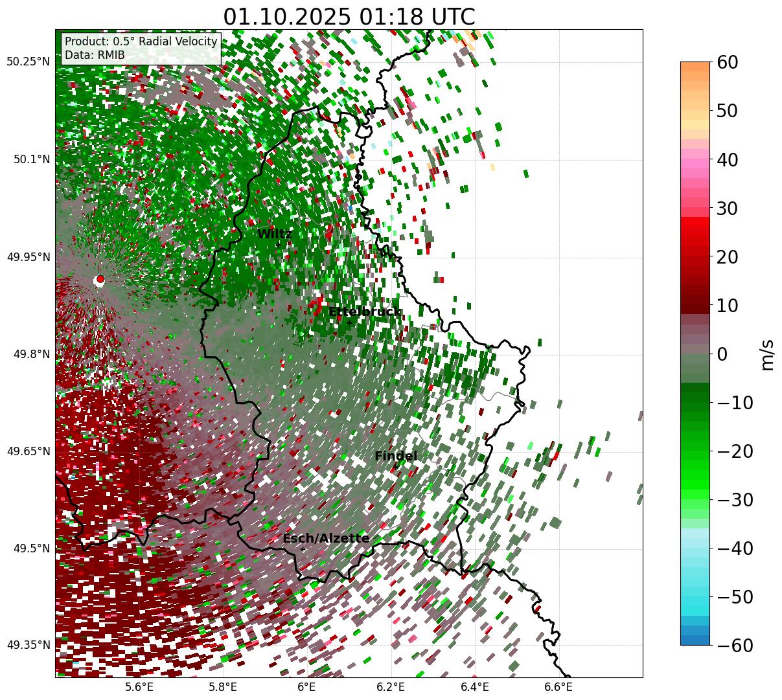Click the m/s colorbar unit label
This screenshot has height=700, width=782.
[x=767, y=354]
